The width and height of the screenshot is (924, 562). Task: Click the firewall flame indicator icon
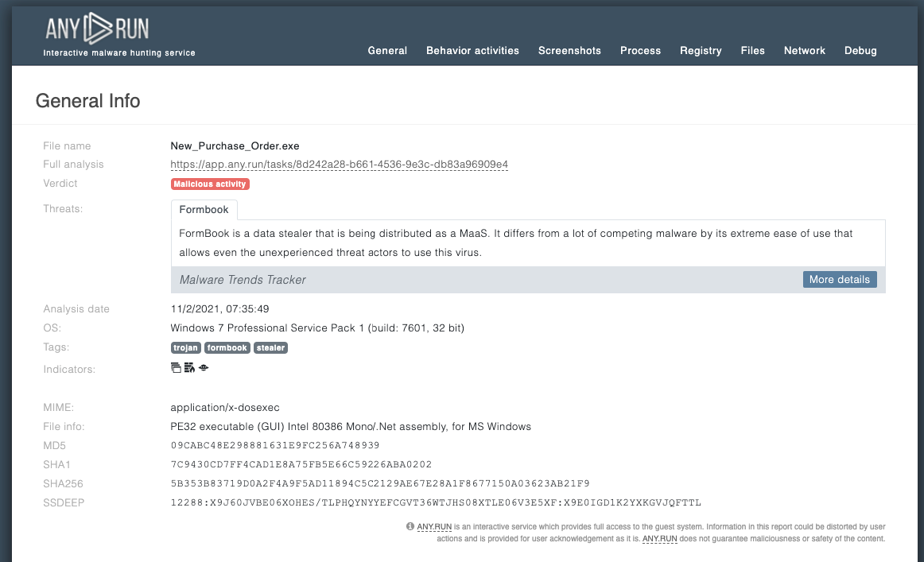(x=189, y=367)
